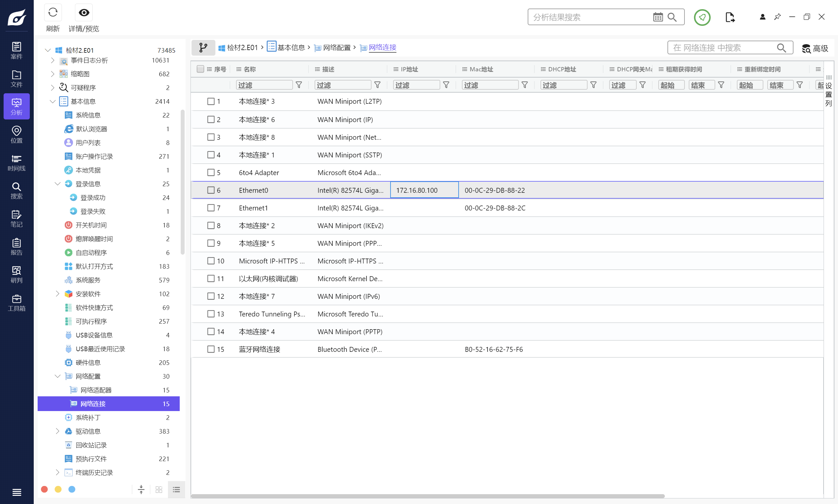Click the branch tree icon before breadcrumb

203,47
